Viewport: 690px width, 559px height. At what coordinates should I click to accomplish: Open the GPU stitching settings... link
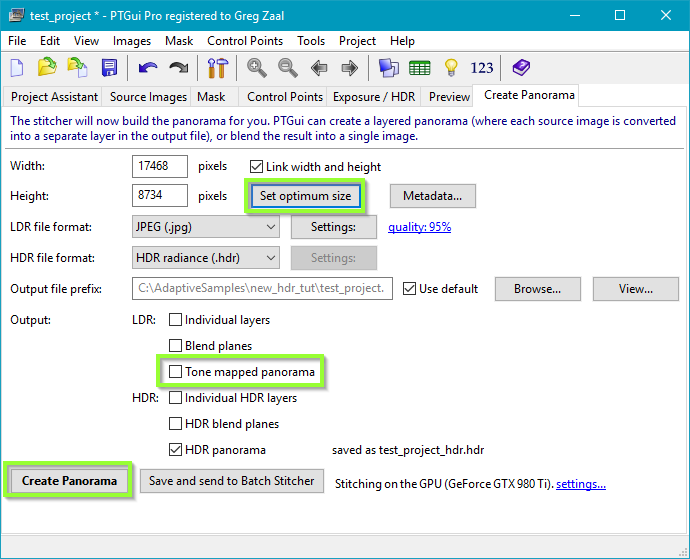pyautogui.click(x=581, y=484)
